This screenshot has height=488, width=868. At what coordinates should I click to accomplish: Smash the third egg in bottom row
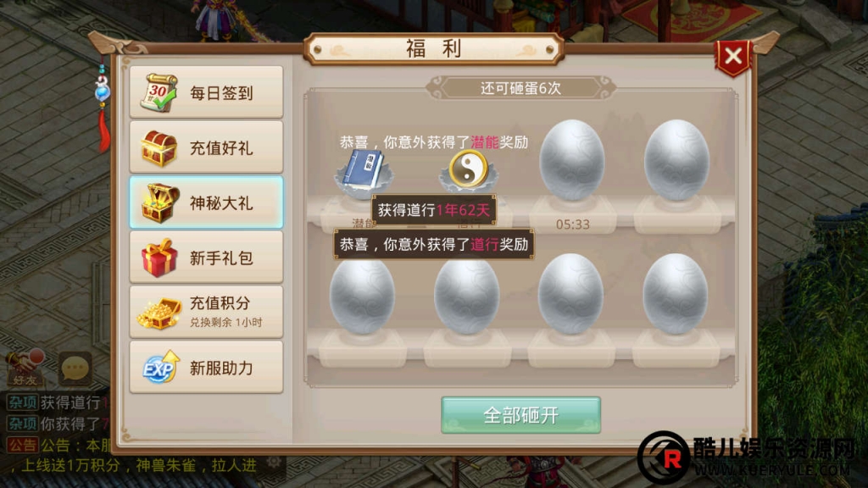pos(570,294)
